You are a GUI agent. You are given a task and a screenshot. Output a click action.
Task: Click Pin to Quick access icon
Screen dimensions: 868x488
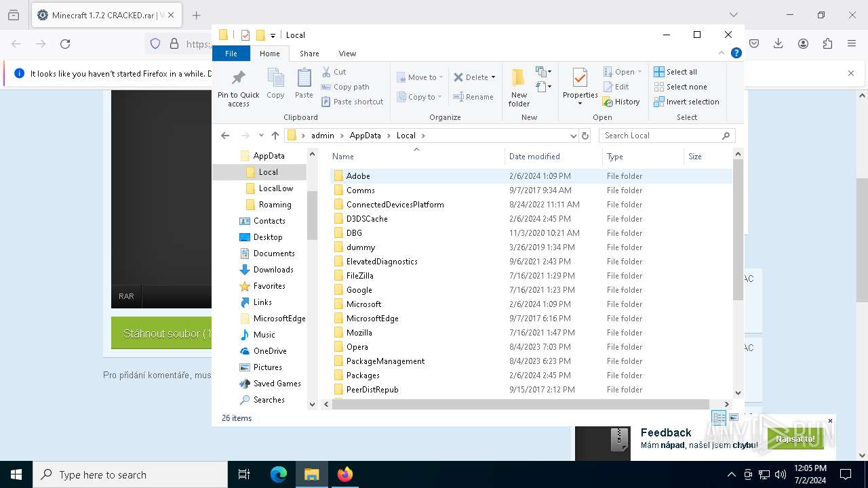point(238,88)
